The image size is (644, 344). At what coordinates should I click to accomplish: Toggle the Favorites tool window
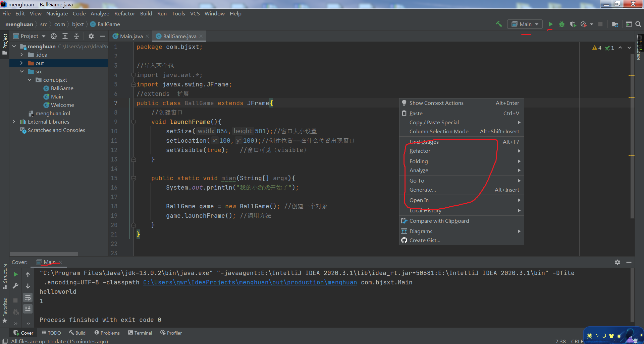point(5,310)
